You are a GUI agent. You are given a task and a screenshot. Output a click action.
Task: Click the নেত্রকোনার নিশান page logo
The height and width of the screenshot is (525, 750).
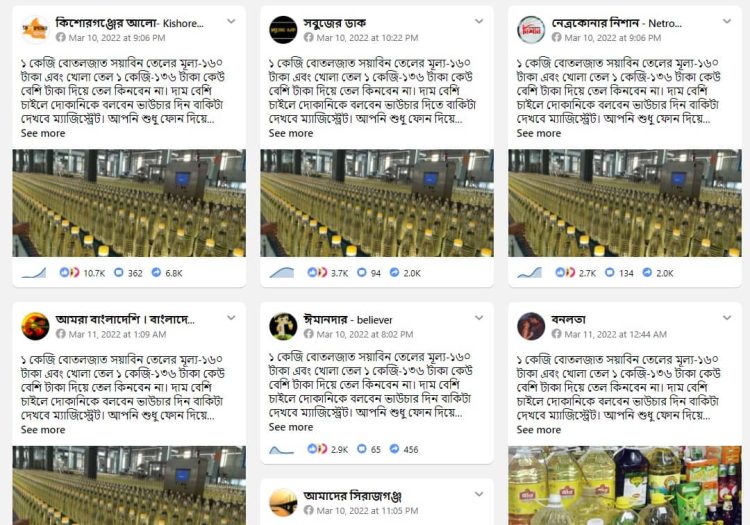coord(531,30)
